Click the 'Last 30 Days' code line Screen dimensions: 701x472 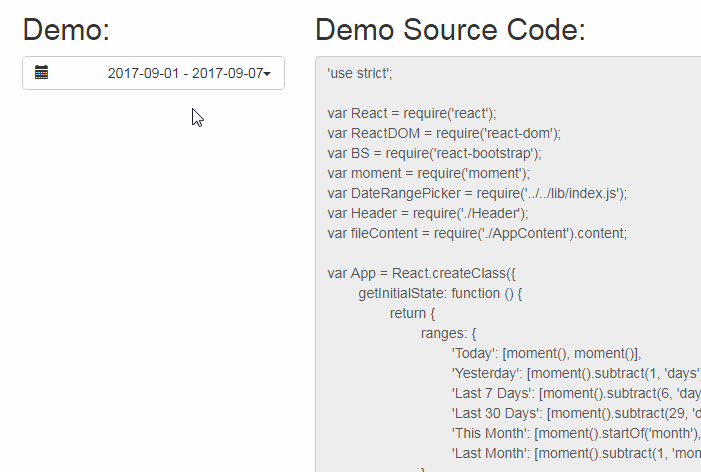point(576,413)
